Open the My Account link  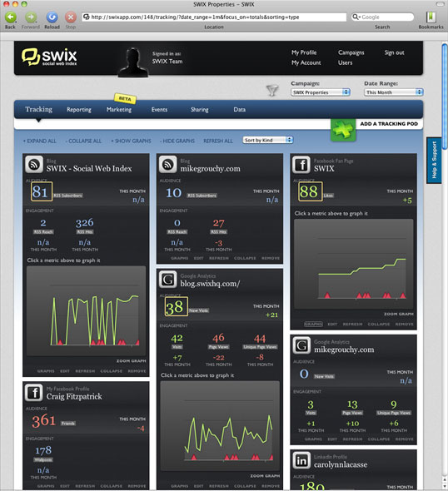(x=306, y=62)
